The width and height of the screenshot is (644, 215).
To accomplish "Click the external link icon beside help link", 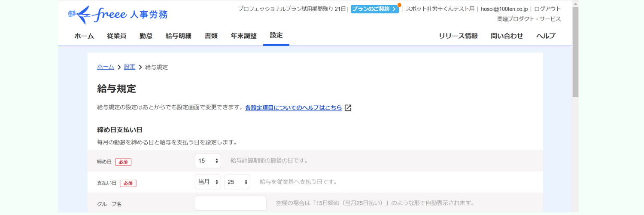I will (348, 108).
